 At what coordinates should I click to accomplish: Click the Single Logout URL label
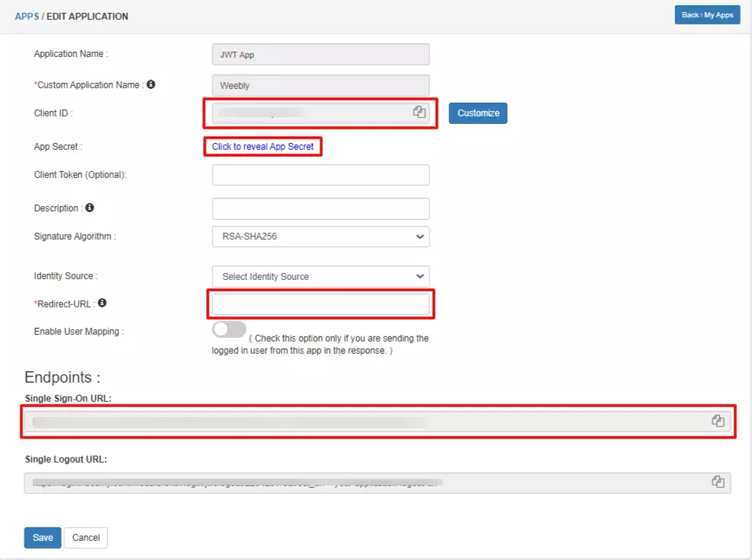coord(65,460)
